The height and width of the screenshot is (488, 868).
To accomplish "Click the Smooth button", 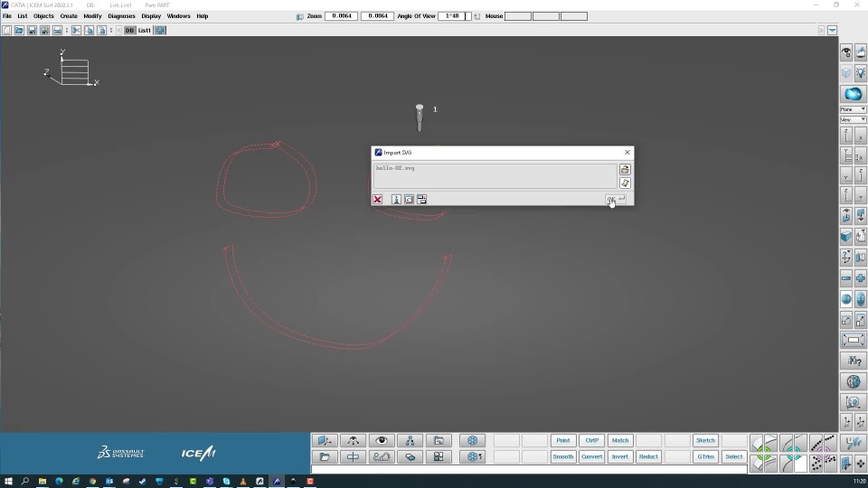I will (x=563, y=457).
